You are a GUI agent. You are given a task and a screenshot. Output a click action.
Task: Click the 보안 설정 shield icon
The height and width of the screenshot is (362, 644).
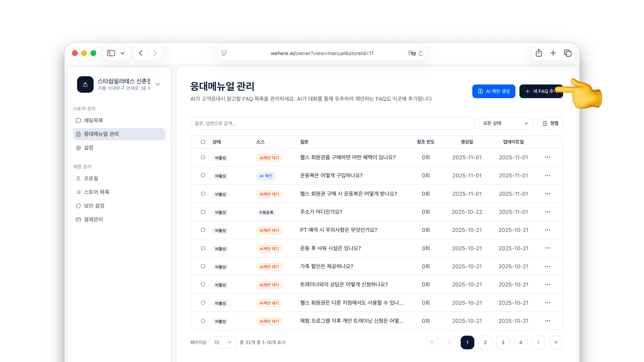[78, 206]
